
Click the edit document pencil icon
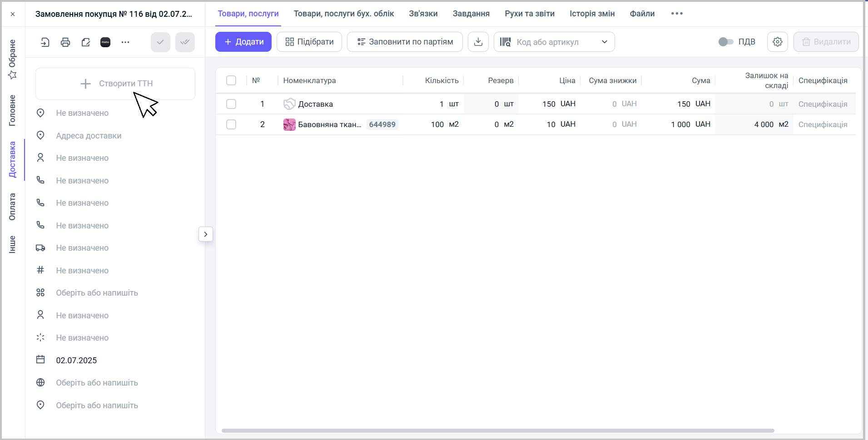coord(85,42)
